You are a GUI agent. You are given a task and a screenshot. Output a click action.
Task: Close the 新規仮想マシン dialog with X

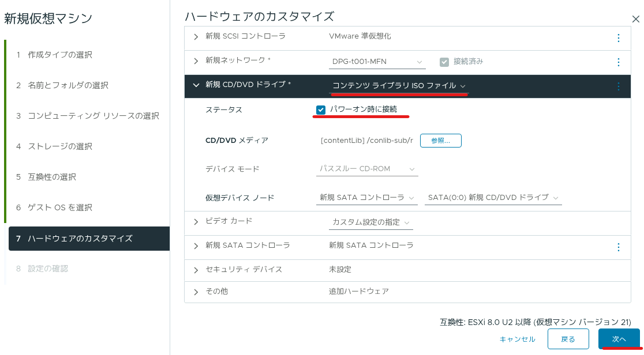pos(636,19)
